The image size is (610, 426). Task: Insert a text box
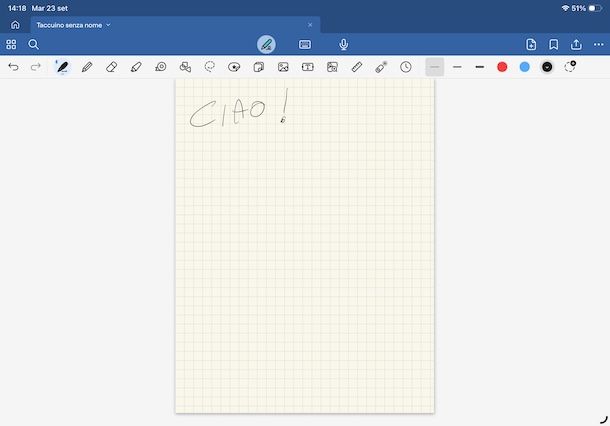point(308,67)
